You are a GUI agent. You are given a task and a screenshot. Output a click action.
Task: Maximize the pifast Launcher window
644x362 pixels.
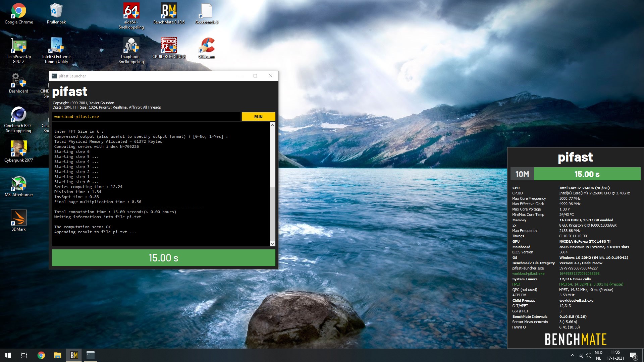(x=255, y=76)
